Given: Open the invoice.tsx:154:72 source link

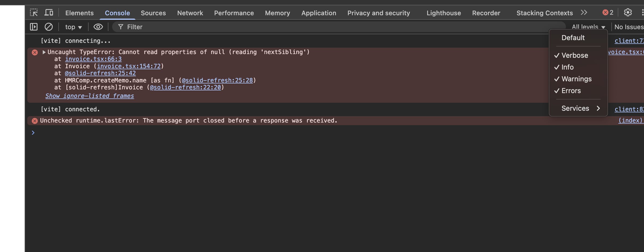Looking at the screenshot, I should tap(129, 66).
